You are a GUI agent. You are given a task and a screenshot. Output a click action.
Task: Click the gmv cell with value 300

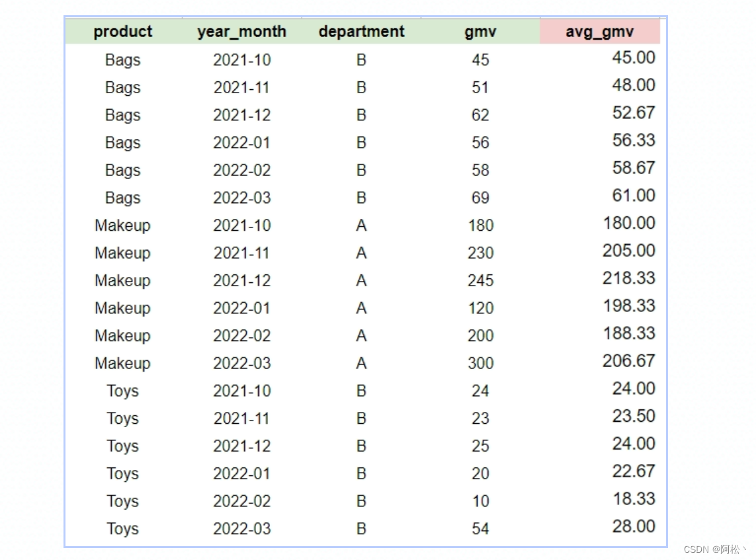point(480,363)
